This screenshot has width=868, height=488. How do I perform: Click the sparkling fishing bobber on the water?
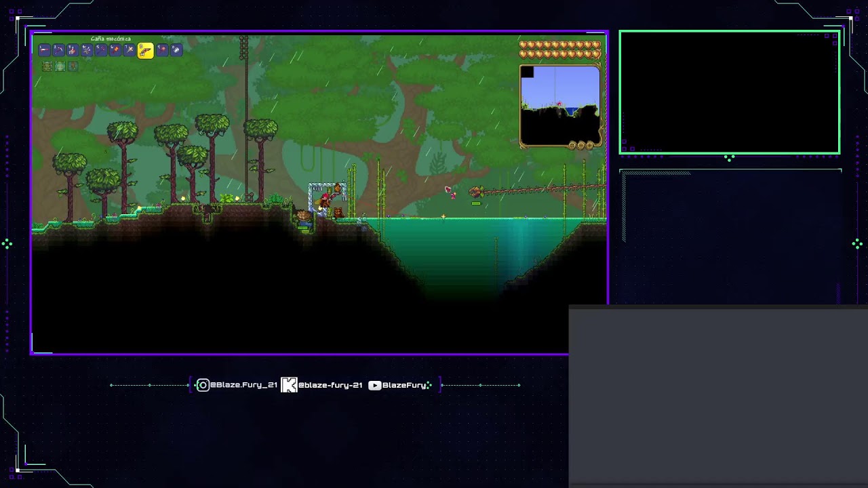click(443, 216)
